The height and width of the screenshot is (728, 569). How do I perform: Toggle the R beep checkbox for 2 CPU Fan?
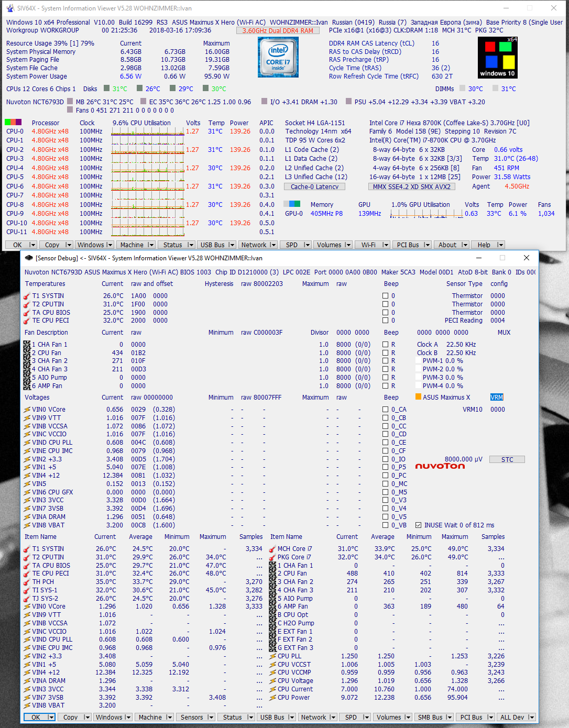pyautogui.click(x=386, y=353)
